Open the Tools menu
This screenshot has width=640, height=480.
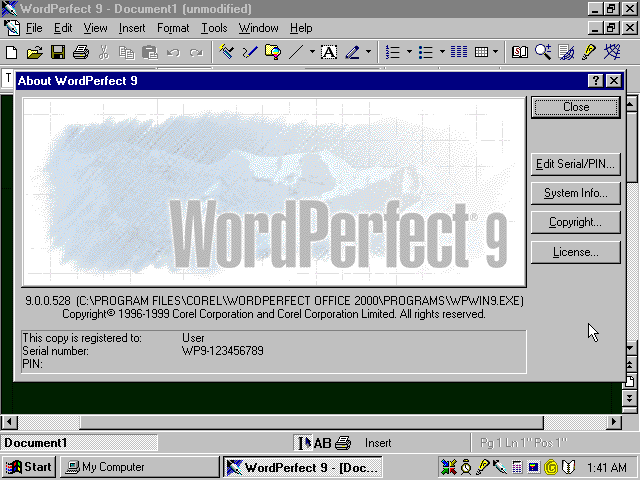click(214, 28)
